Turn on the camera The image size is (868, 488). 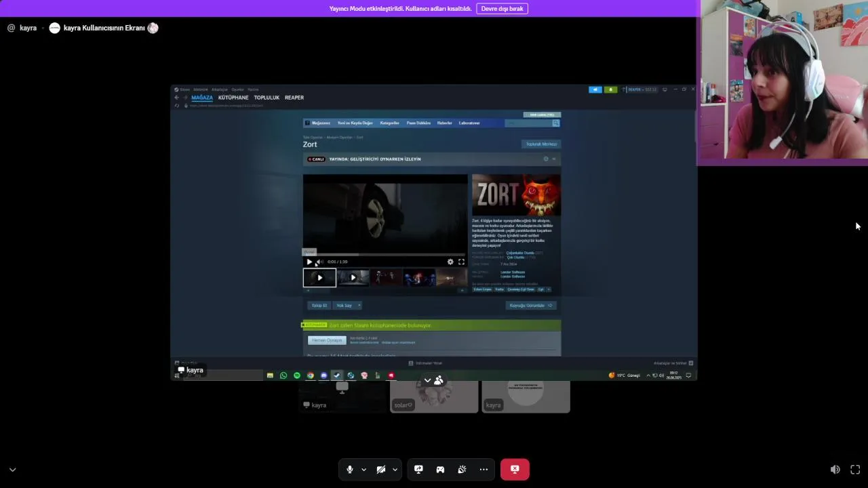pos(381,469)
